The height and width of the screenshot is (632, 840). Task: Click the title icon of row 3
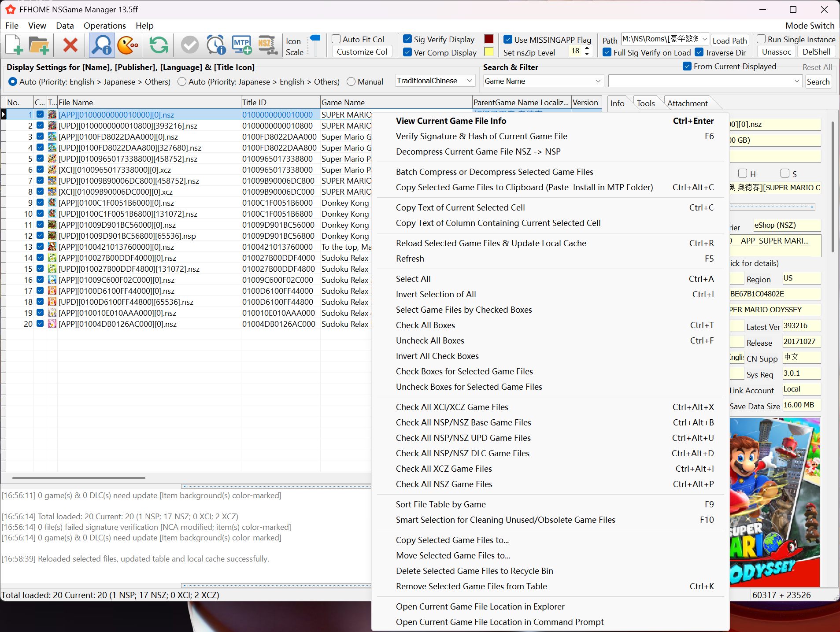[52, 137]
